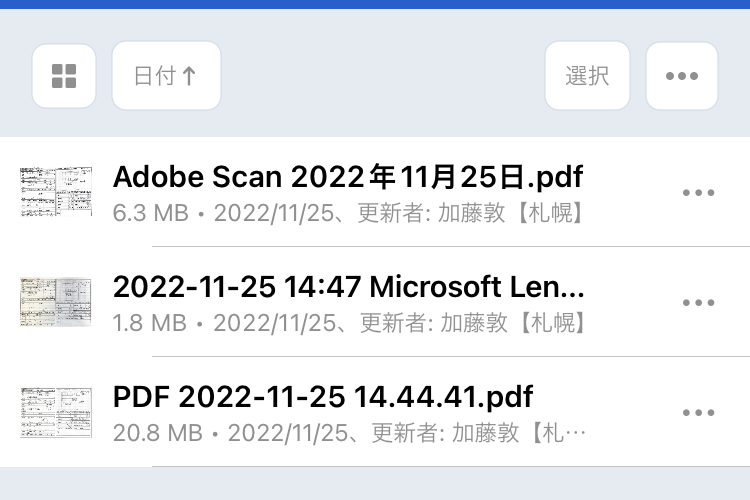The width and height of the screenshot is (750, 500).
Task: Tap the up arrow on the 日付 sort button
Action: pos(188,76)
